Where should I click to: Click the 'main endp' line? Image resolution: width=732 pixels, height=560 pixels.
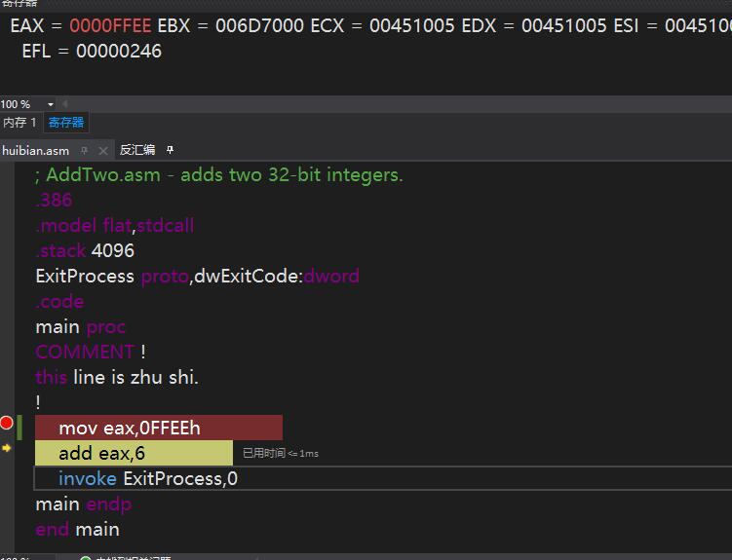[x=84, y=504]
